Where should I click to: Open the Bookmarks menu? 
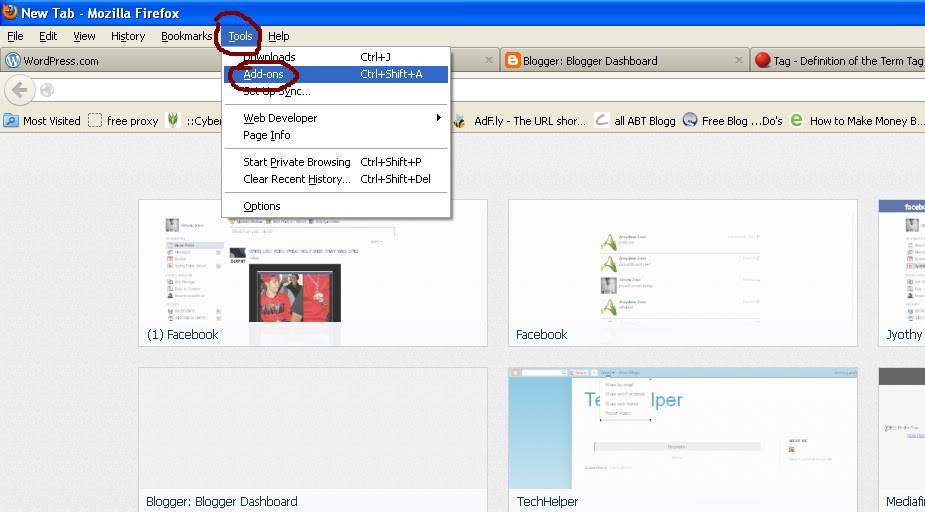click(x=186, y=36)
